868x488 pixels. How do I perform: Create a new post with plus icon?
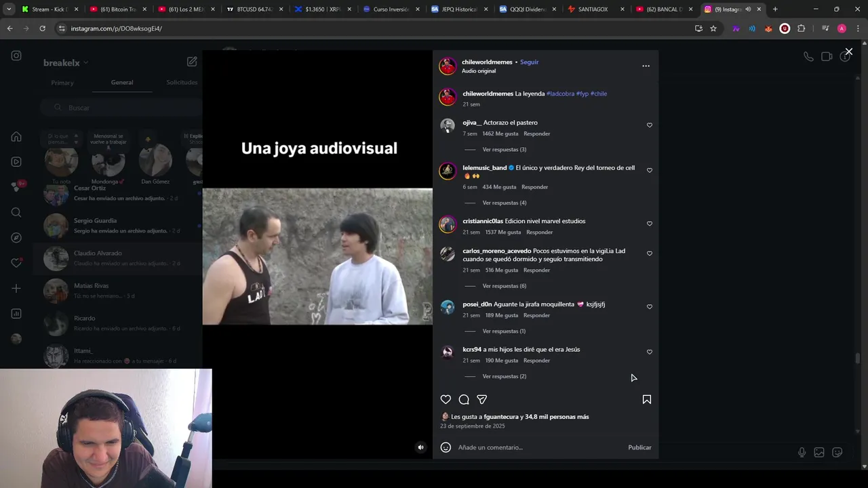click(16, 288)
